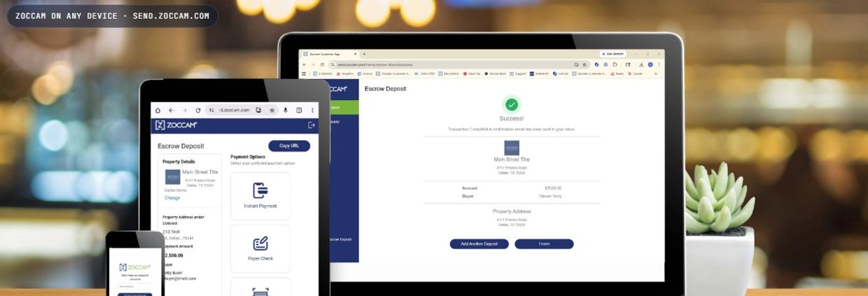Click Add Another Deposit button

coord(479,244)
